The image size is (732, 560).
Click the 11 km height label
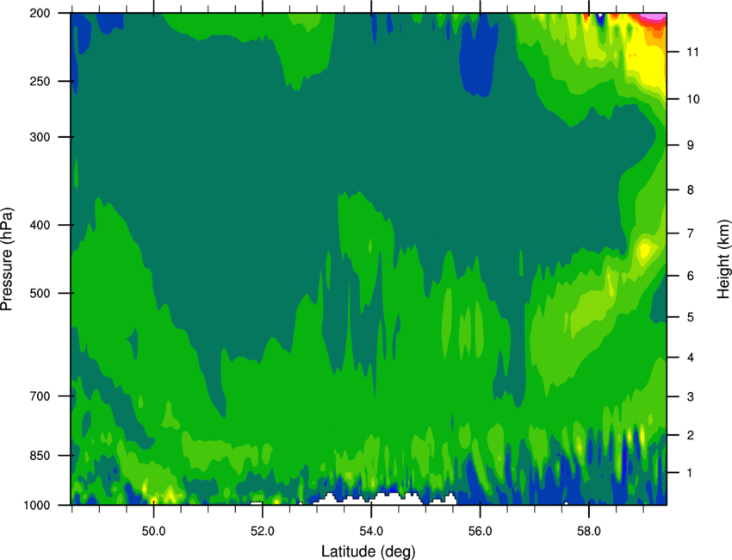click(692, 52)
